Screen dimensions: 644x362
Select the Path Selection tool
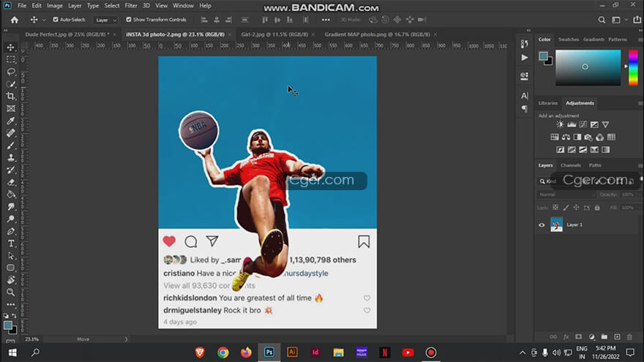11,256
